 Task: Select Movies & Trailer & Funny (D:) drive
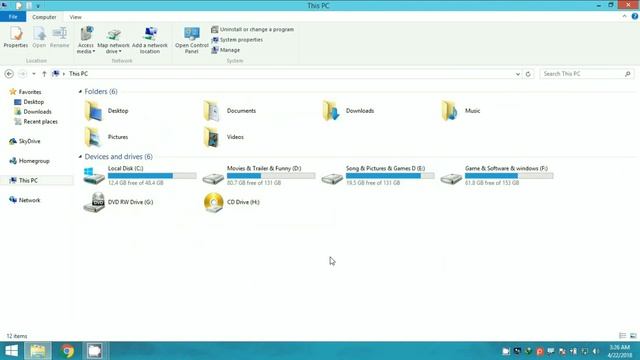tap(258, 176)
